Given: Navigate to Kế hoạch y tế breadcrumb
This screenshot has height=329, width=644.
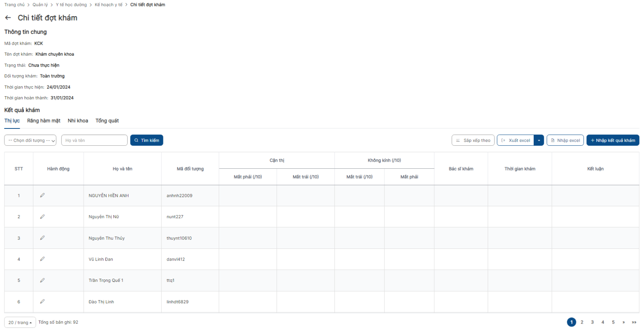Looking at the screenshot, I should coord(109,5).
